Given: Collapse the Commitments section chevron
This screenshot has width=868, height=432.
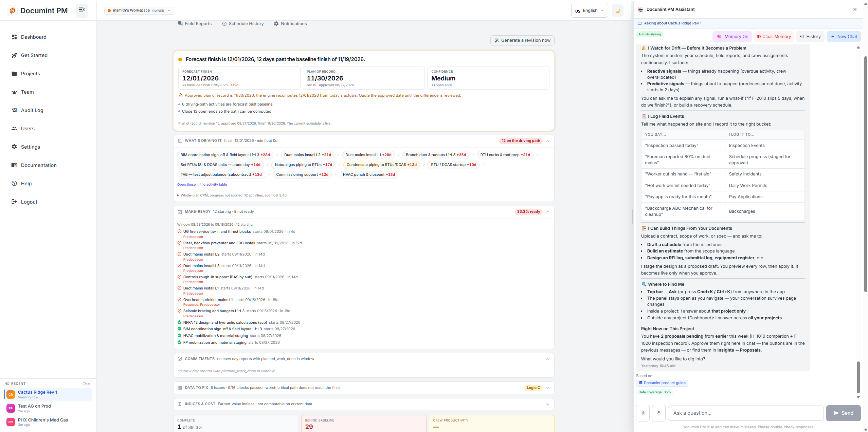Looking at the screenshot, I should pyautogui.click(x=548, y=359).
